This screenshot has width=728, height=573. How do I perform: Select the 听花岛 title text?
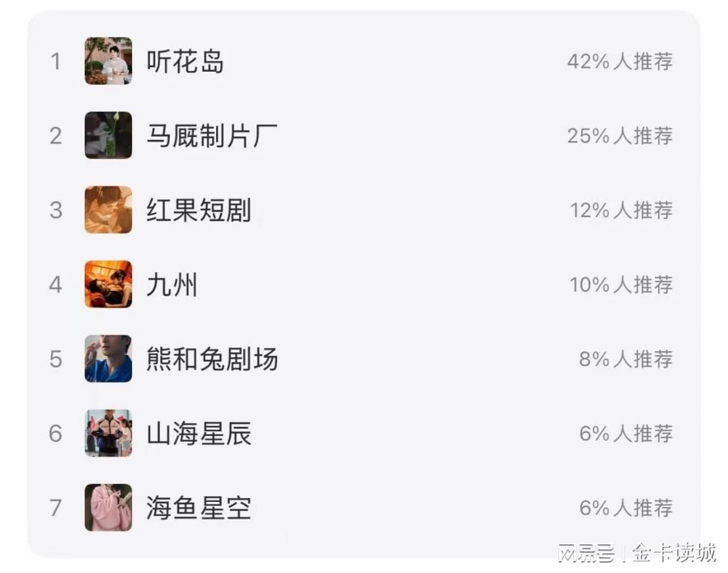pyautogui.click(x=185, y=61)
